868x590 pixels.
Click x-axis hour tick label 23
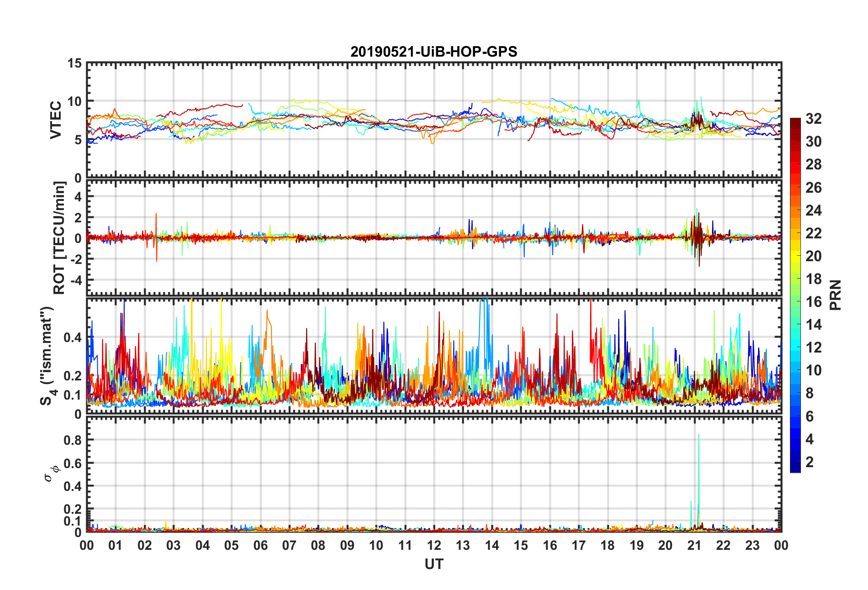pyautogui.click(x=753, y=545)
